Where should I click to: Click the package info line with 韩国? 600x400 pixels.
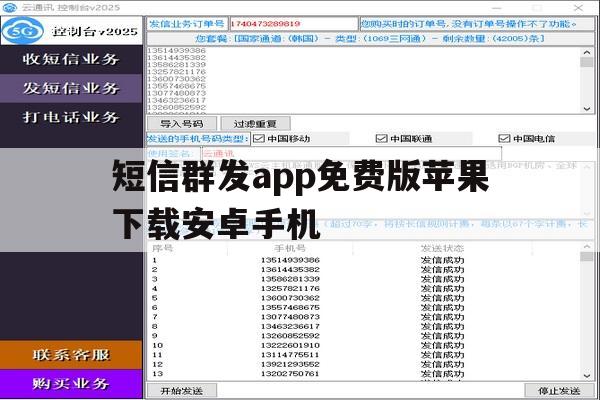click(370, 39)
